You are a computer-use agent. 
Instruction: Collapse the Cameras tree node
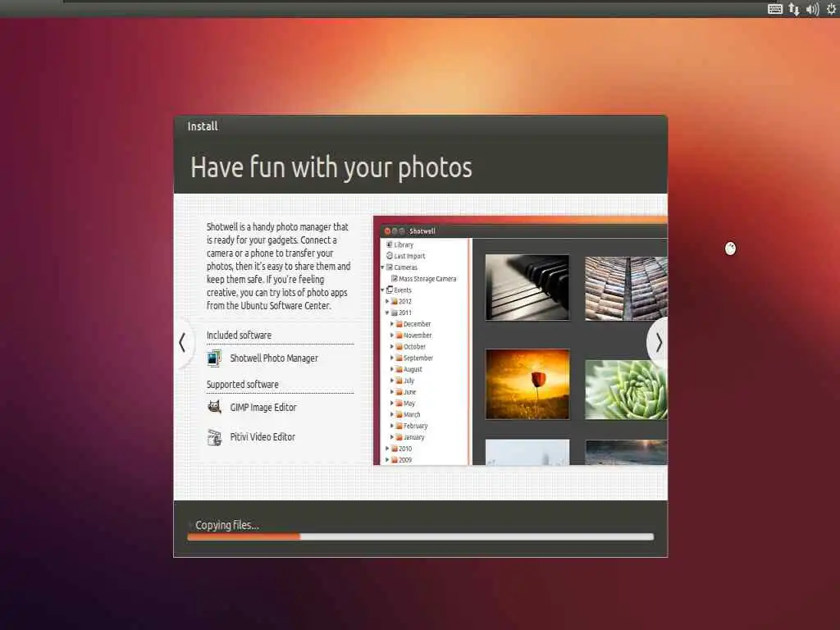coord(382,267)
